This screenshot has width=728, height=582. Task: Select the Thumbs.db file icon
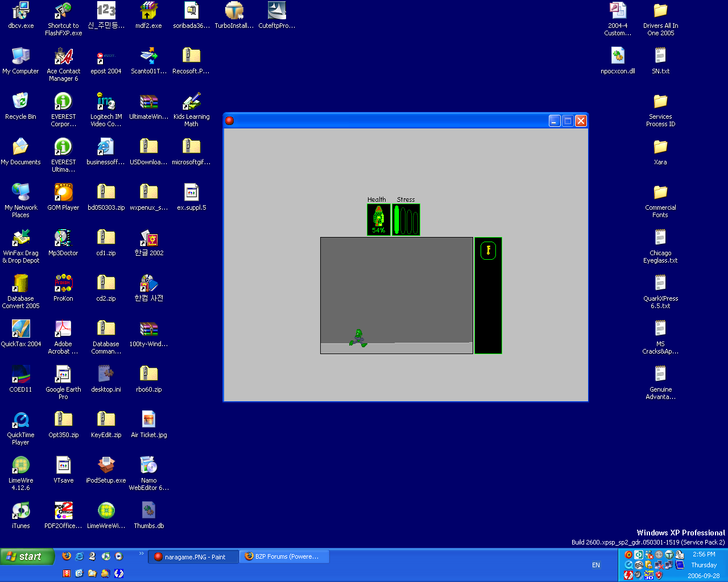(148, 516)
